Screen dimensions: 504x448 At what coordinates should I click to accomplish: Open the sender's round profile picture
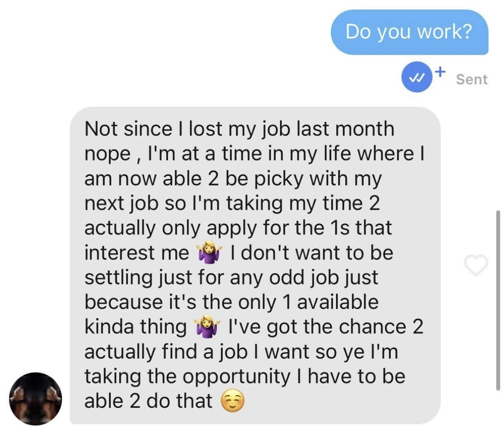pyautogui.click(x=35, y=399)
